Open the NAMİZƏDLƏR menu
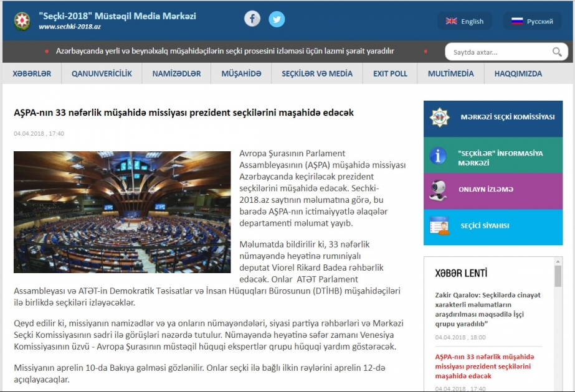Screen dimensions: 575x392 (x=176, y=73)
